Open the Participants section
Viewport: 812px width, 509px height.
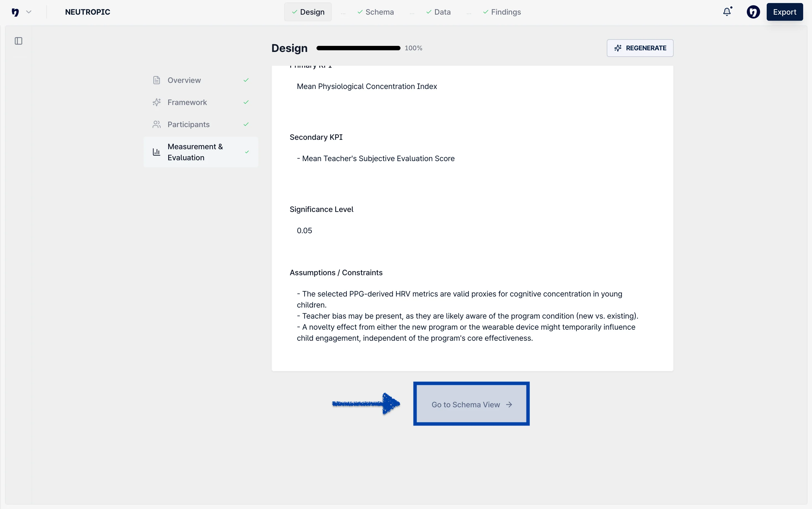pos(201,125)
